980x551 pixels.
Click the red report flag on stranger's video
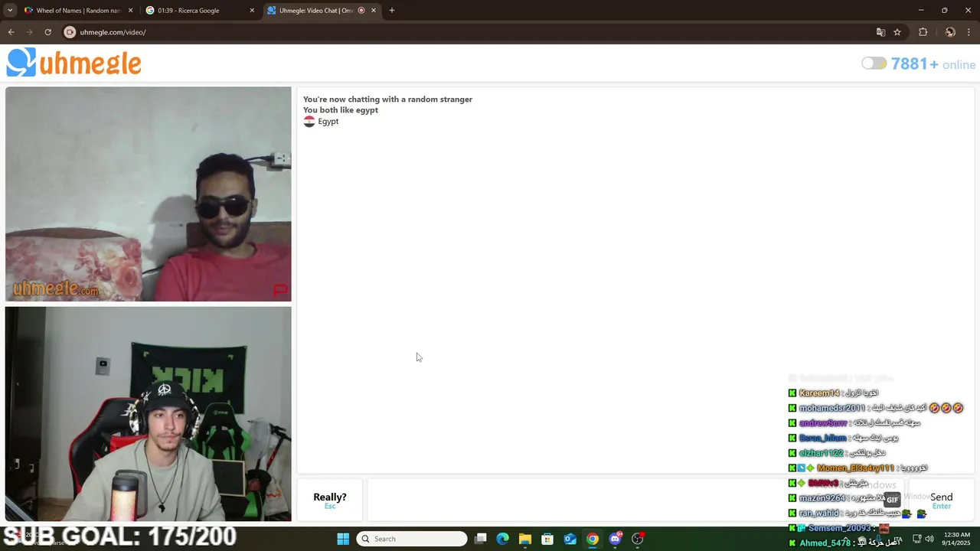pyautogui.click(x=280, y=290)
